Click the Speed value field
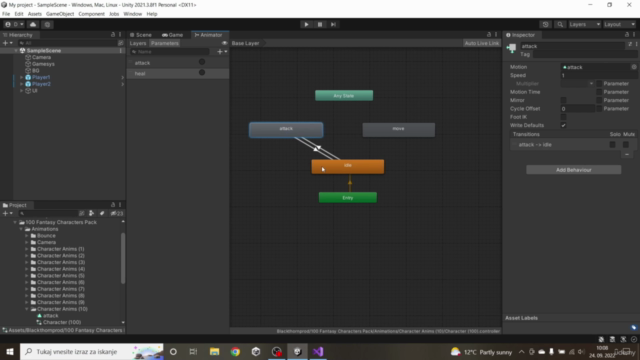This screenshot has width=640, height=360. pyautogui.click(x=598, y=76)
